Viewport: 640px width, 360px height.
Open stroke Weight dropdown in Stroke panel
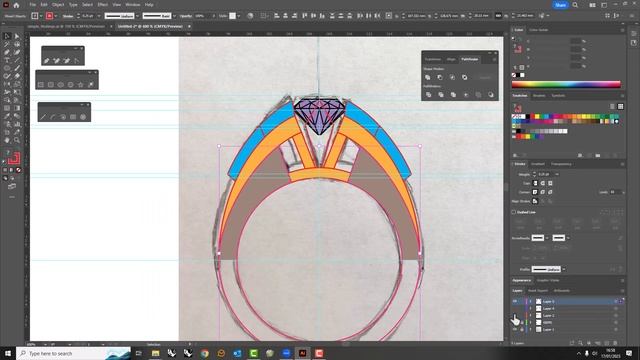tap(557, 174)
